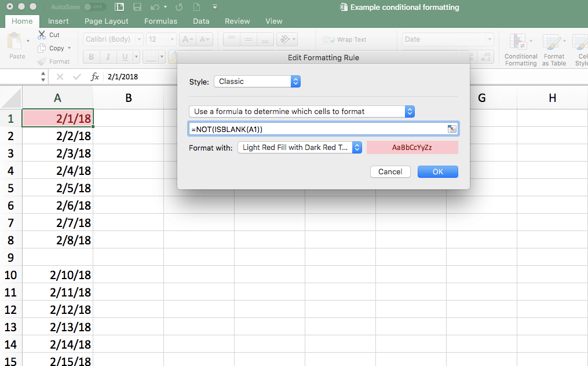Select column H header
This screenshot has height=366, width=588.
coord(552,98)
